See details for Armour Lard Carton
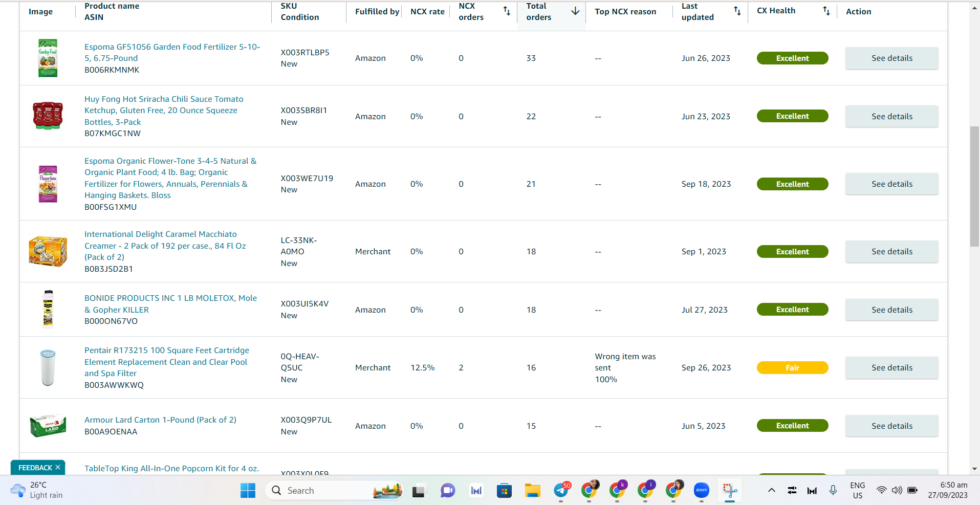Image resolution: width=980 pixels, height=505 pixels. [x=891, y=426]
